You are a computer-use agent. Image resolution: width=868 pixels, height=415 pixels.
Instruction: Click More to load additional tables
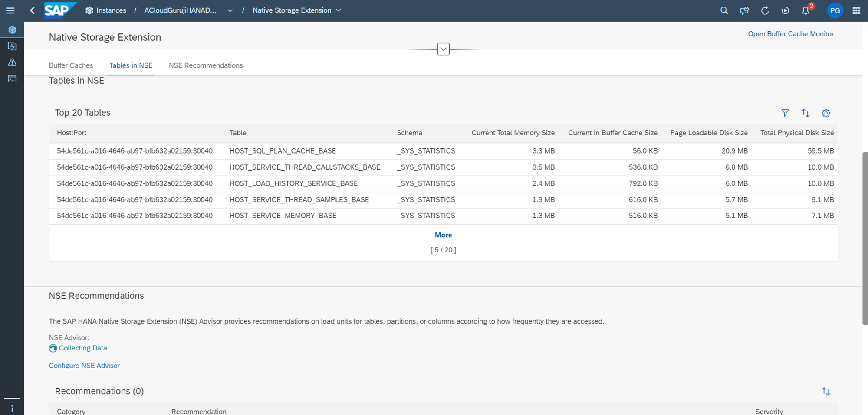[x=443, y=235]
